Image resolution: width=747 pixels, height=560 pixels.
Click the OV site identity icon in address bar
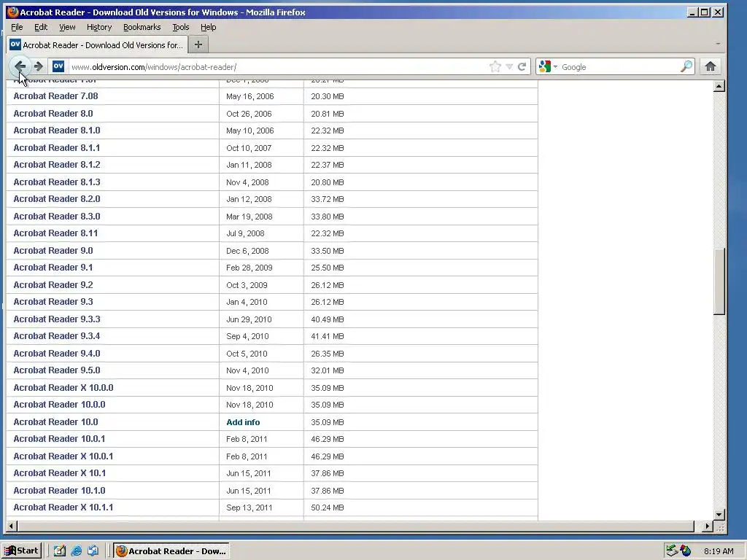click(58, 66)
